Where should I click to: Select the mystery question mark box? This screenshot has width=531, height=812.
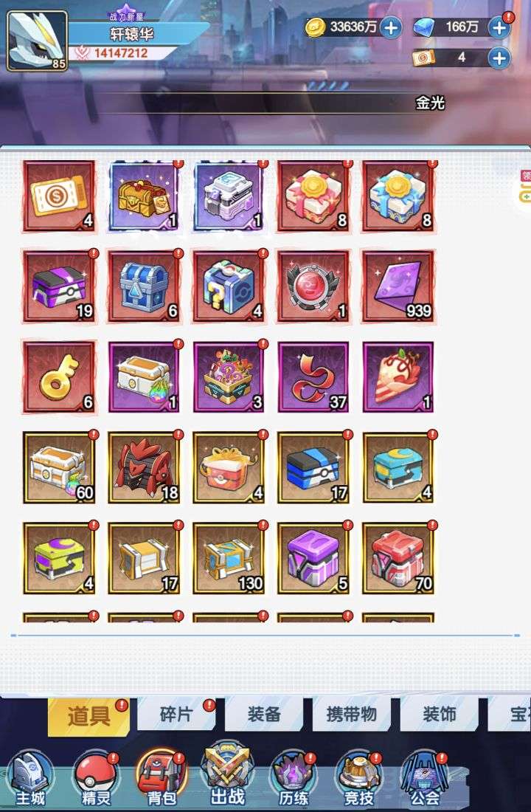[229, 286]
